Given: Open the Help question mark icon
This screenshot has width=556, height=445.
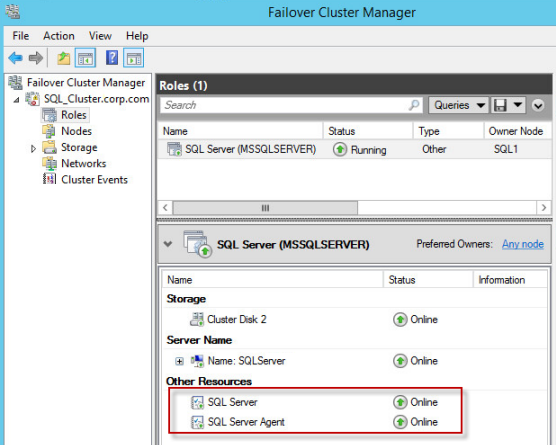Looking at the screenshot, I should click(x=112, y=57).
